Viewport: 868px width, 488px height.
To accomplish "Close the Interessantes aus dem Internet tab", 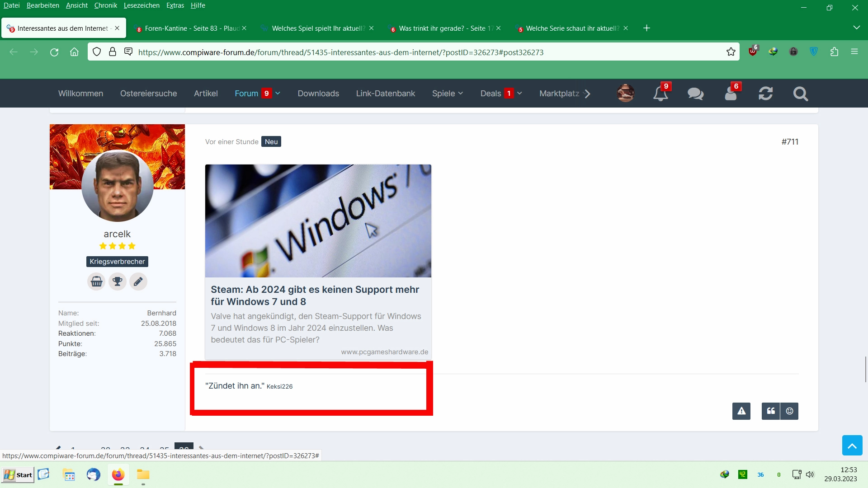I will tap(117, 28).
